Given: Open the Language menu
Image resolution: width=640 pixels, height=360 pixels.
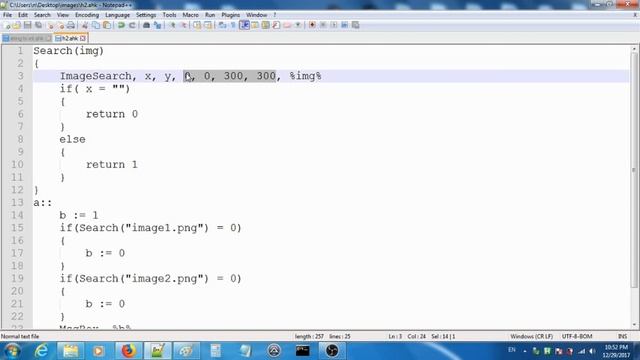Looking at the screenshot, I should pos(117,15).
